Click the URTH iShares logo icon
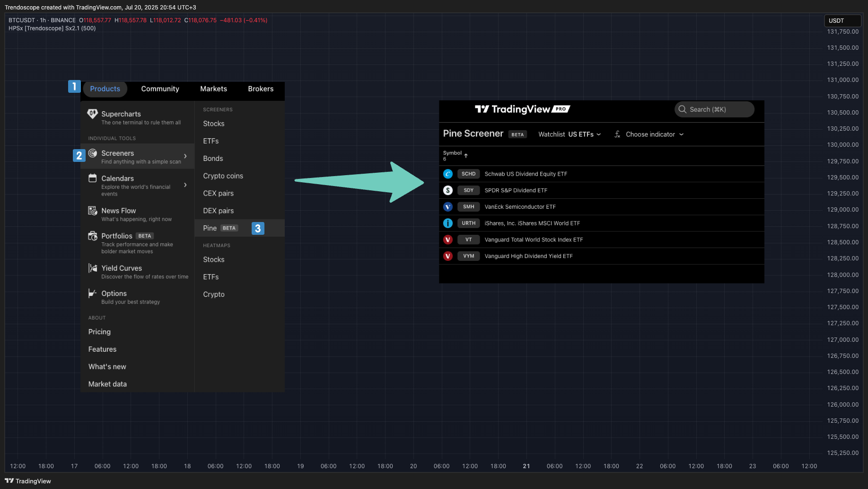Screen dimensions: 868x489 (448, 223)
